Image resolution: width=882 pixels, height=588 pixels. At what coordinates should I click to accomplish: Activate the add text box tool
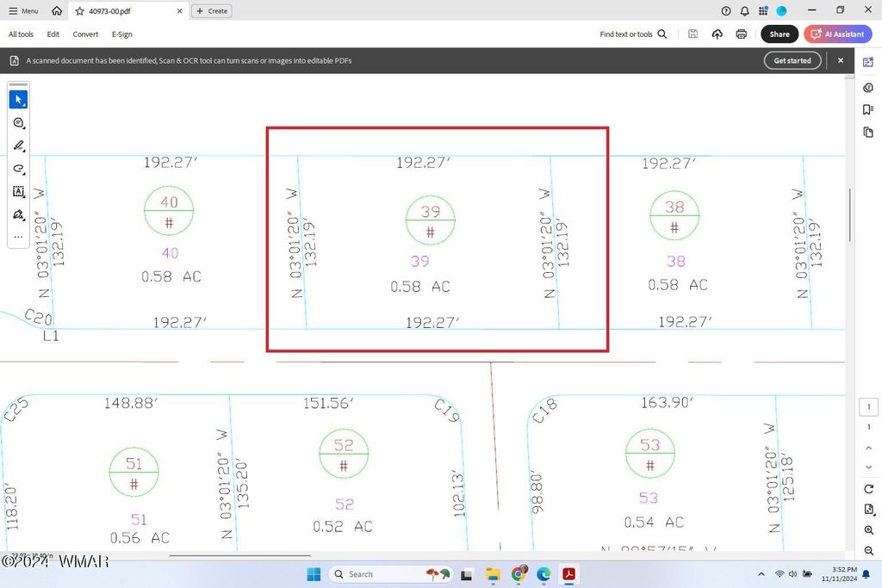[18, 192]
